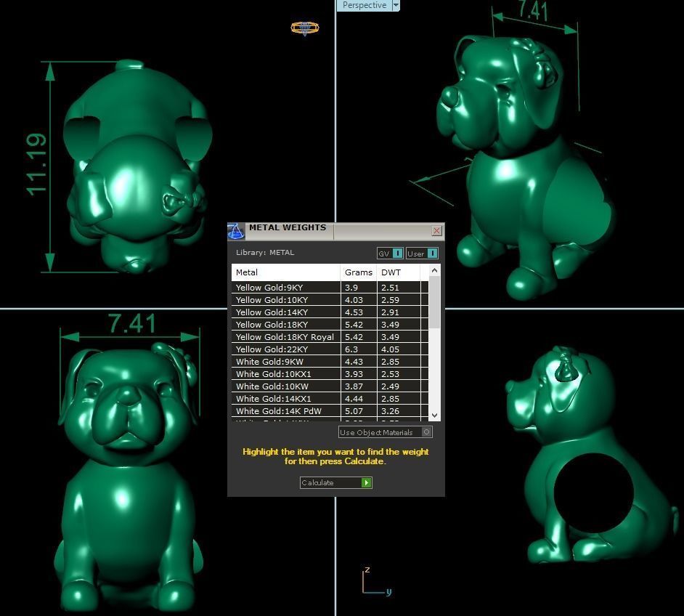Click the Z-Y axis indicator icon
684x616 pixels.
376,582
